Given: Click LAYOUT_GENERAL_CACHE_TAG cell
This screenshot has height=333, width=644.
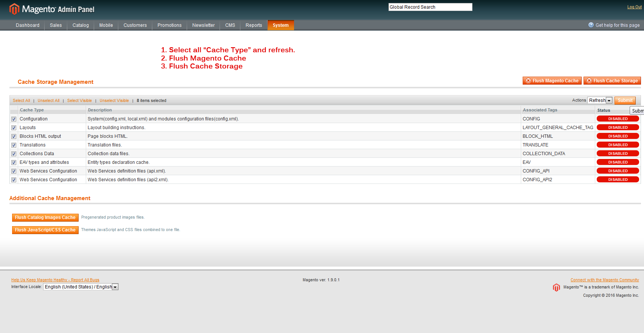Looking at the screenshot, I should pyautogui.click(x=558, y=128).
